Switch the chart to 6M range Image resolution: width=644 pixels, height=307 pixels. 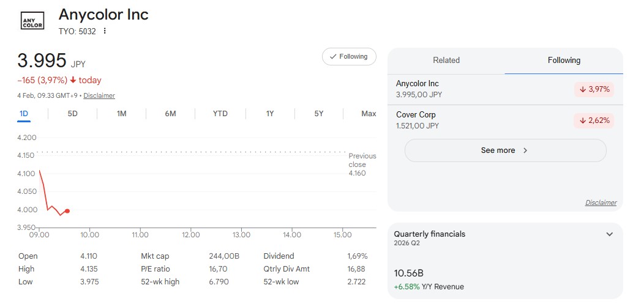click(170, 114)
